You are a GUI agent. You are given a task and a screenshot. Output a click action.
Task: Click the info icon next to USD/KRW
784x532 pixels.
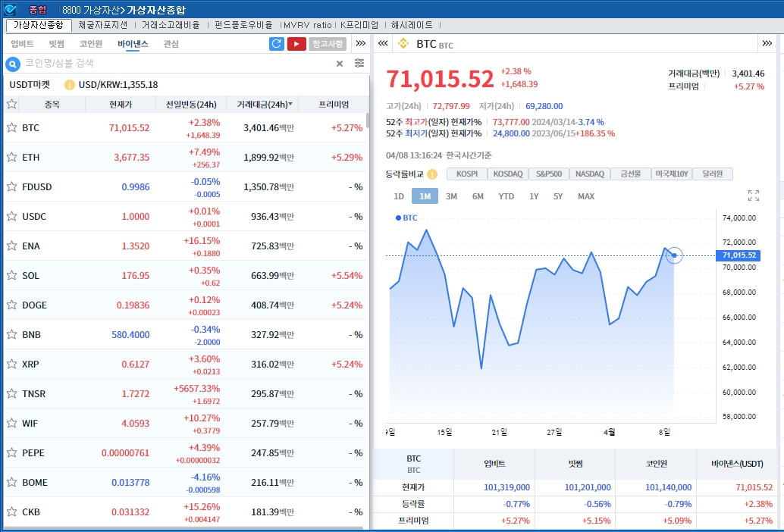[70, 85]
